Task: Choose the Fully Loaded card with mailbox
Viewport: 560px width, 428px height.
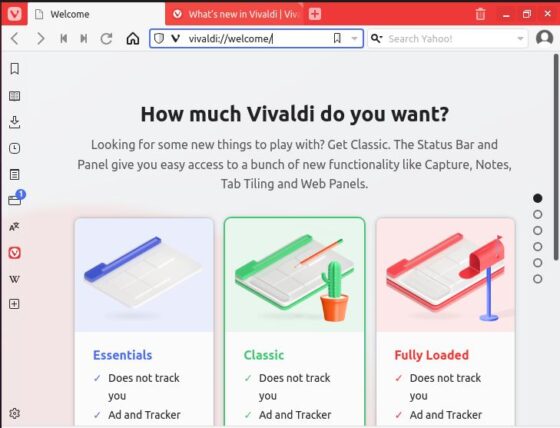Action: click(446, 275)
